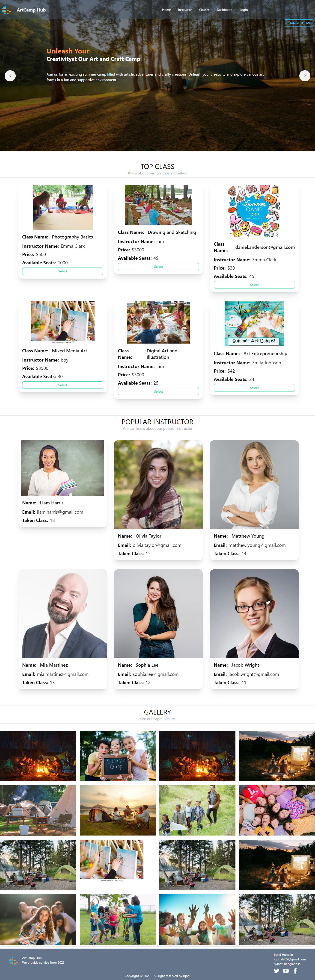Image resolution: width=315 pixels, height=980 pixels.
Task: Advance to next carousel slide arrow
Action: coord(304,76)
